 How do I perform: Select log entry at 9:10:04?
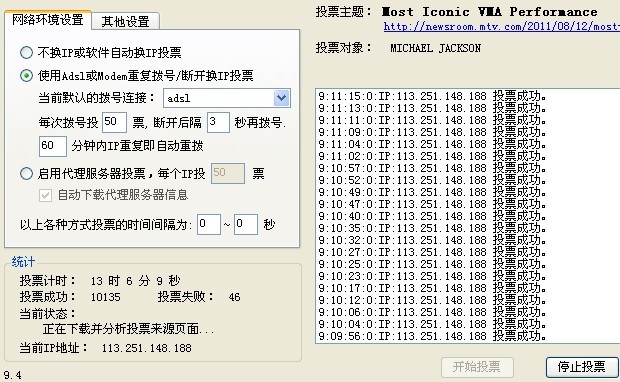[432, 324]
